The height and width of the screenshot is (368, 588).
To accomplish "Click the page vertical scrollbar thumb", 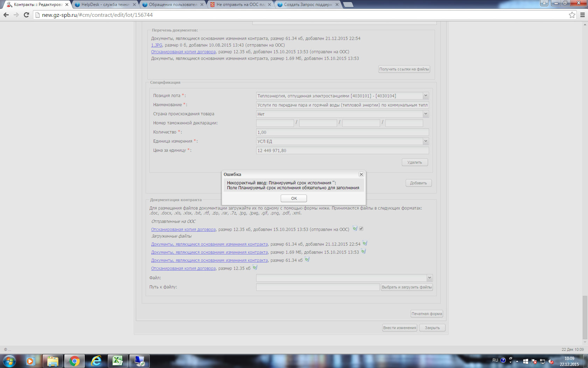I will click(585, 317).
